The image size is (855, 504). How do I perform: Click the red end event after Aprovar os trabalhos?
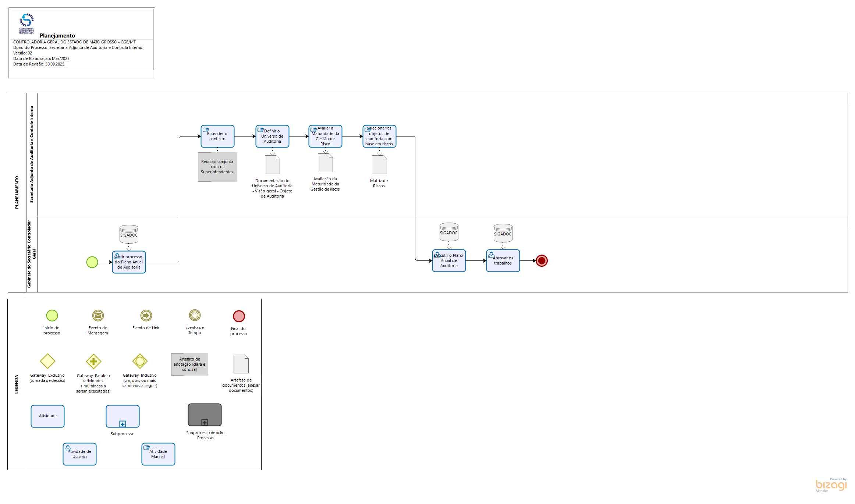pos(542,261)
